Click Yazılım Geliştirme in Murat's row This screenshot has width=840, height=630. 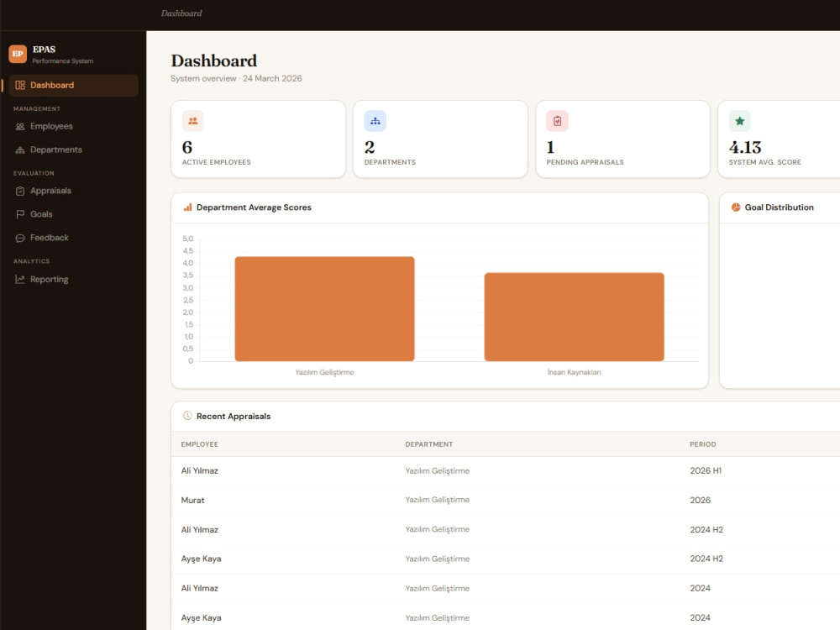pos(437,500)
